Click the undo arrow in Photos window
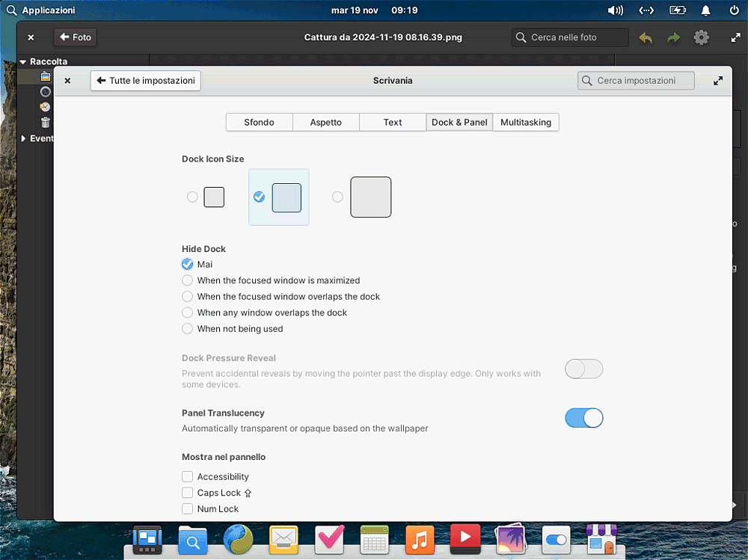Viewport: 748px width, 560px height. coord(646,37)
